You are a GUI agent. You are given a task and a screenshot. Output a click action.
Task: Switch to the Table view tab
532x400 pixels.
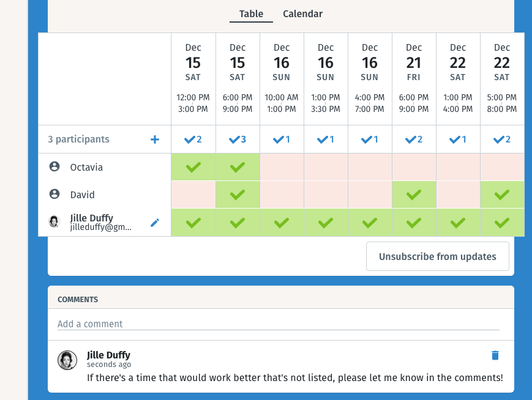point(251,14)
